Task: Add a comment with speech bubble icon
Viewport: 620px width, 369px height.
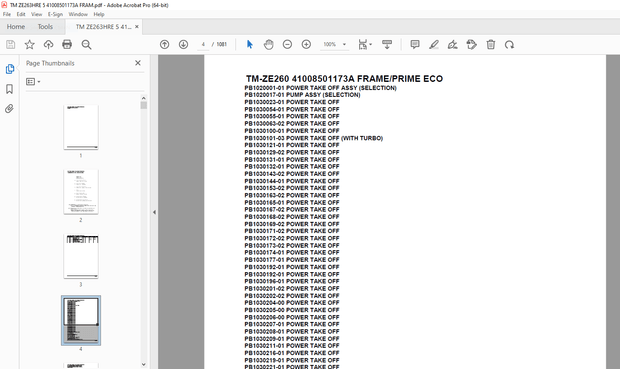Action: [415, 45]
